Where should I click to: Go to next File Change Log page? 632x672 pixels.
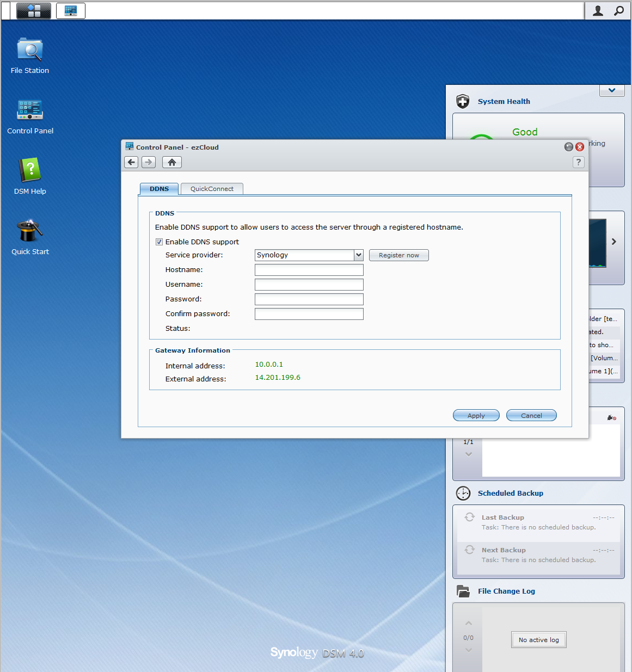(469, 650)
